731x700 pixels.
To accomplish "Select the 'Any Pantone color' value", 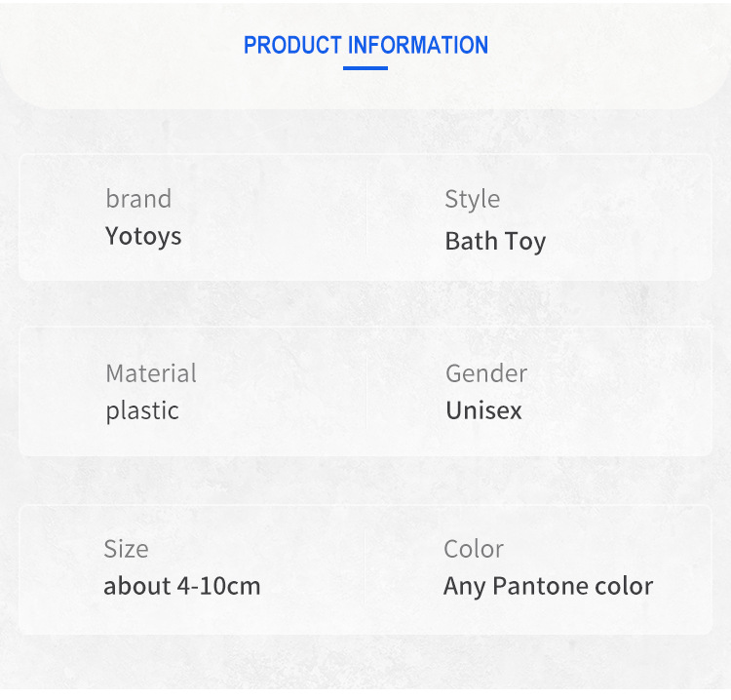I will pyautogui.click(x=548, y=586).
